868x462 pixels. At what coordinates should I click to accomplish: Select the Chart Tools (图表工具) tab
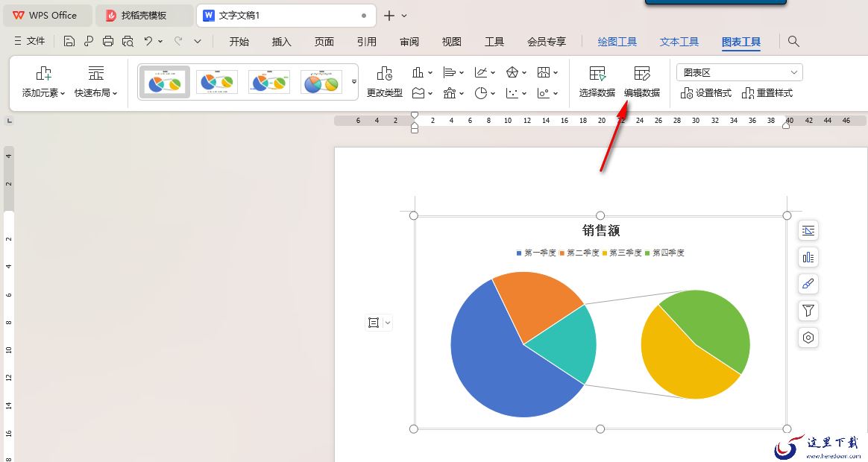740,42
